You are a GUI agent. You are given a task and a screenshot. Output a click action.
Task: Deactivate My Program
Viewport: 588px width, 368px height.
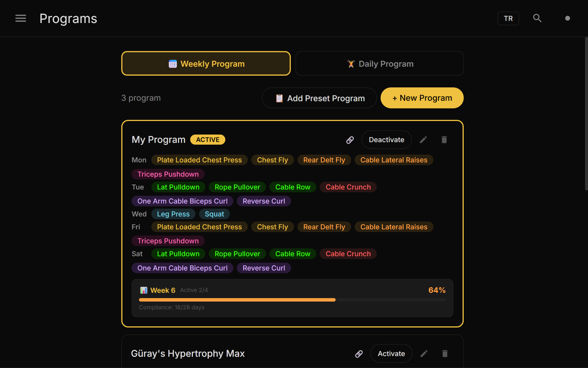click(x=386, y=140)
